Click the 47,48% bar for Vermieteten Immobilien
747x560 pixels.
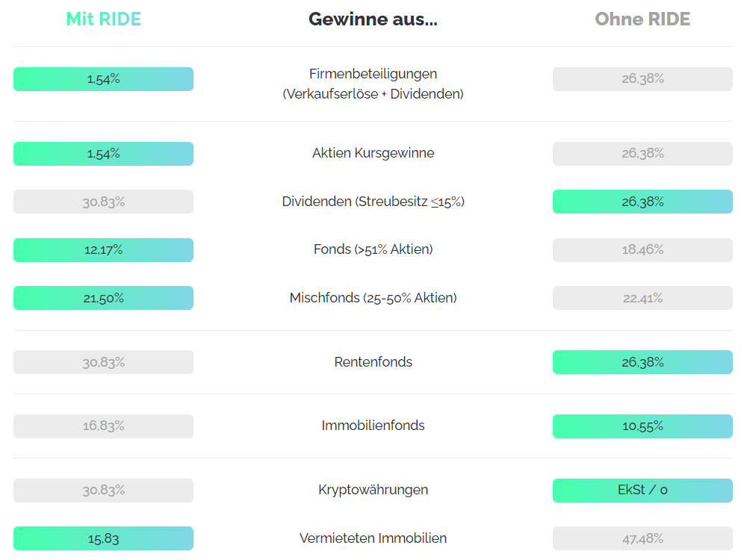pos(642,538)
